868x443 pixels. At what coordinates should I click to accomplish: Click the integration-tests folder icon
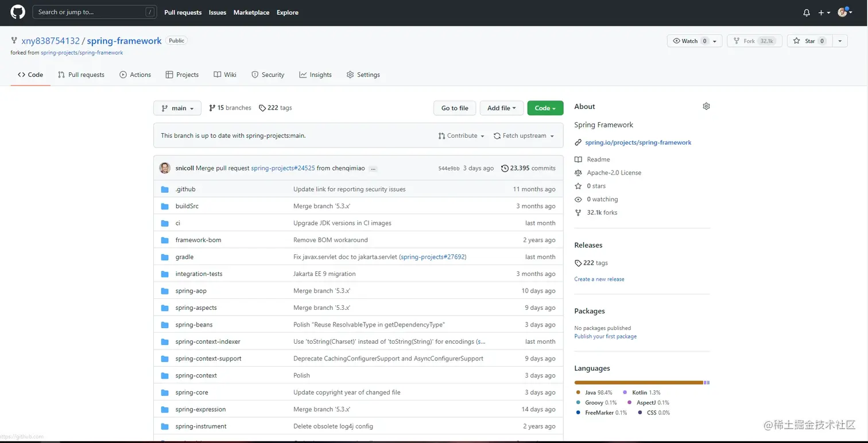[x=165, y=274]
